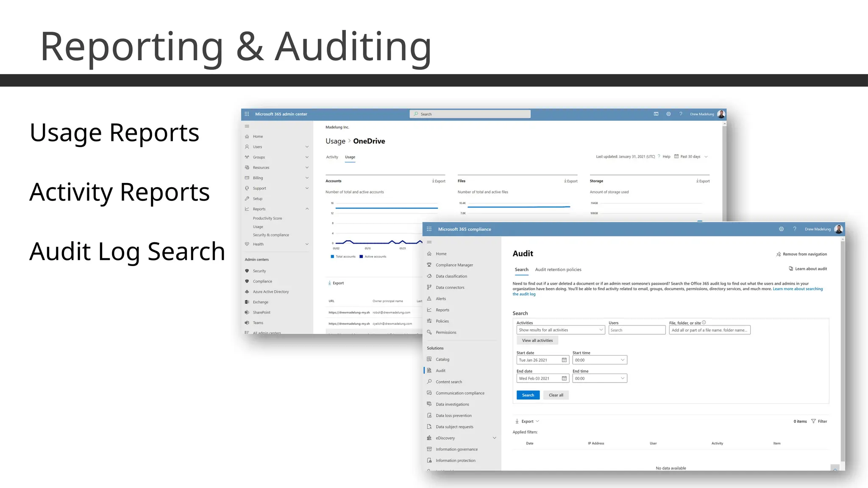Toggle Active accounts legend swatch
Viewport: 868px width, 488px height.
coord(361,257)
